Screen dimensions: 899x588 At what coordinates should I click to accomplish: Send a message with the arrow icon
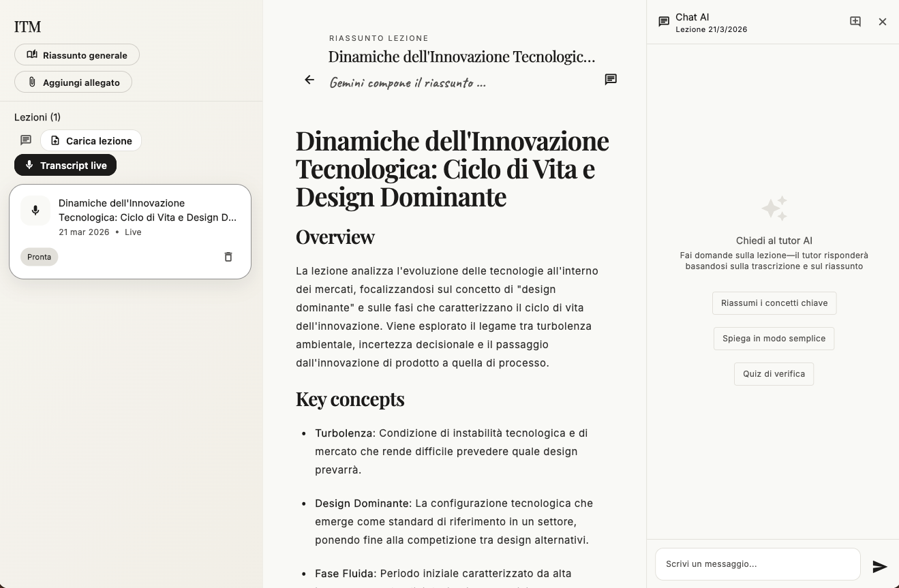point(881,566)
